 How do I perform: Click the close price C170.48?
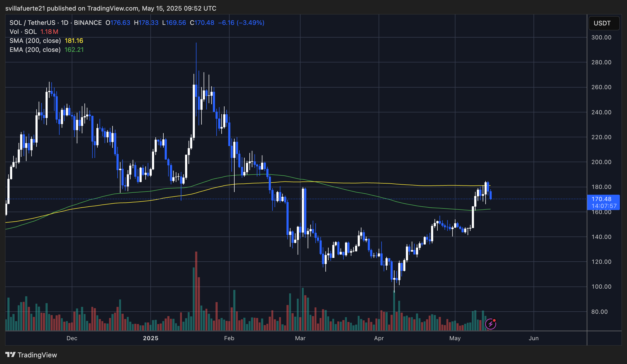(202, 23)
